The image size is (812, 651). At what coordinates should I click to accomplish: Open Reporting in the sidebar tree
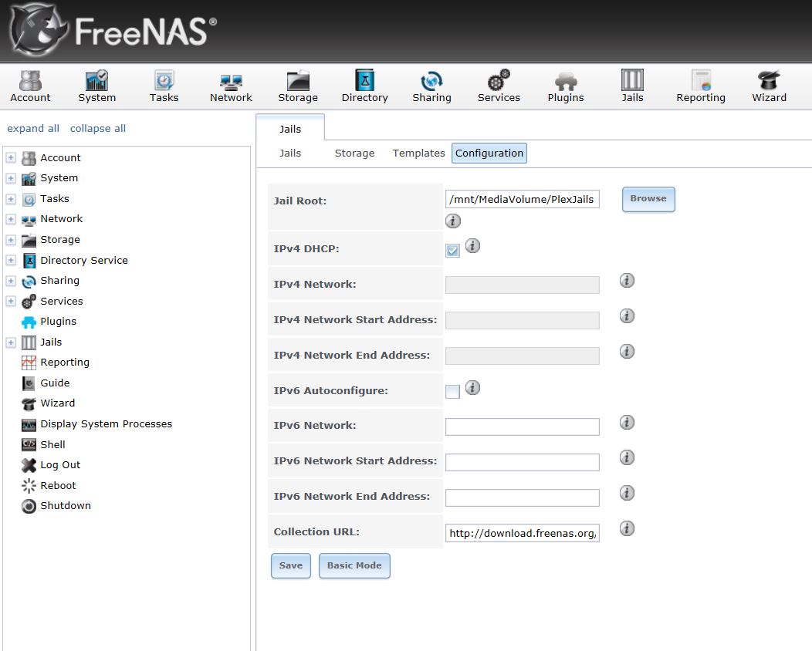tap(65, 363)
